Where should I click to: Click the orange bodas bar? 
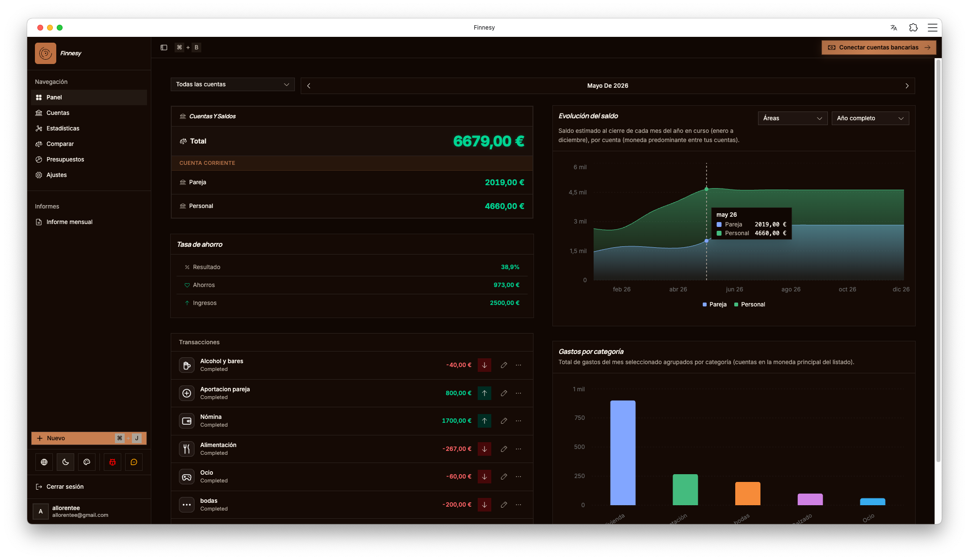[747, 494]
